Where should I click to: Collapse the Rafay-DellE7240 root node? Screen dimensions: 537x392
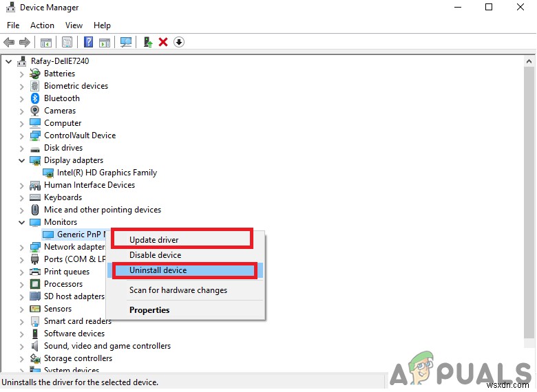click(x=8, y=62)
